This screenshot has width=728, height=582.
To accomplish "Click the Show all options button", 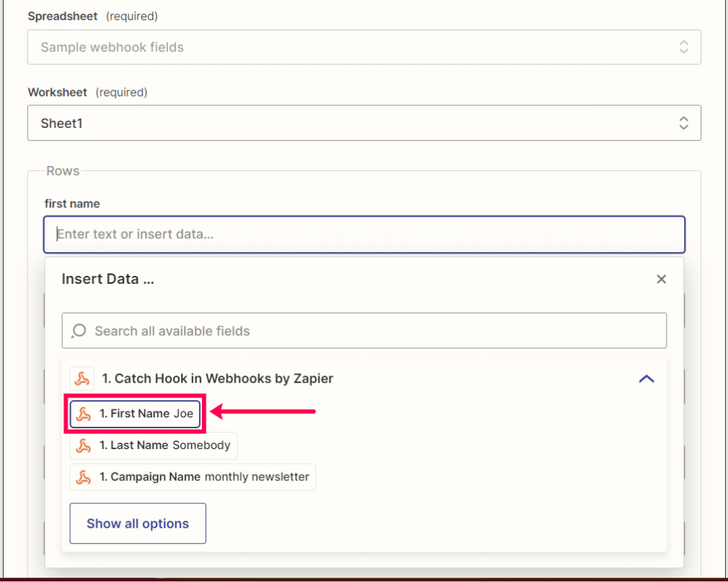I will point(138,524).
